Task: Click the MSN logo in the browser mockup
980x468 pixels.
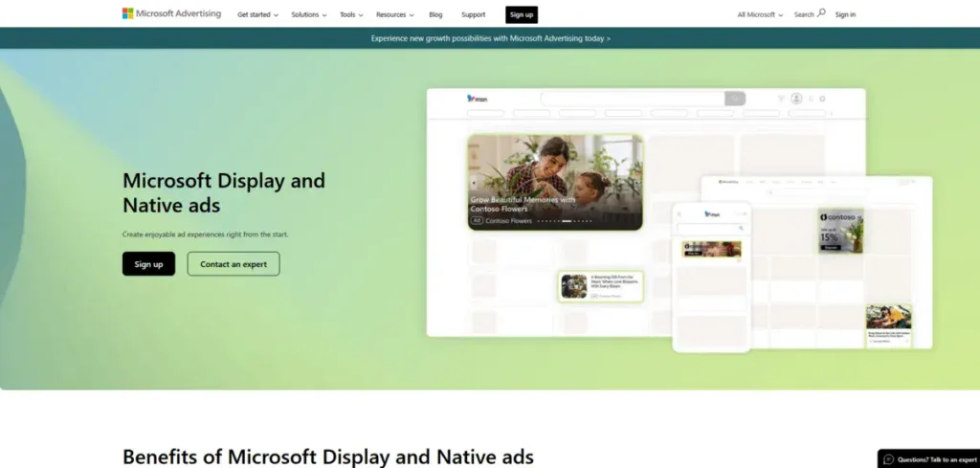Action: click(x=477, y=99)
